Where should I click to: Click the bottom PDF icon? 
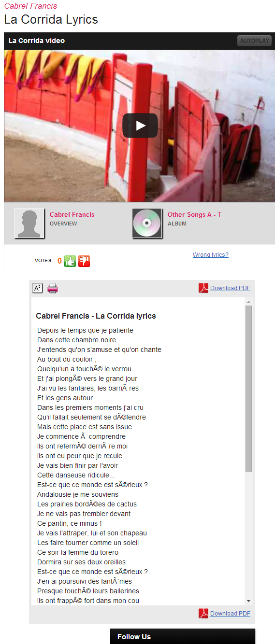(x=203, y=614)
